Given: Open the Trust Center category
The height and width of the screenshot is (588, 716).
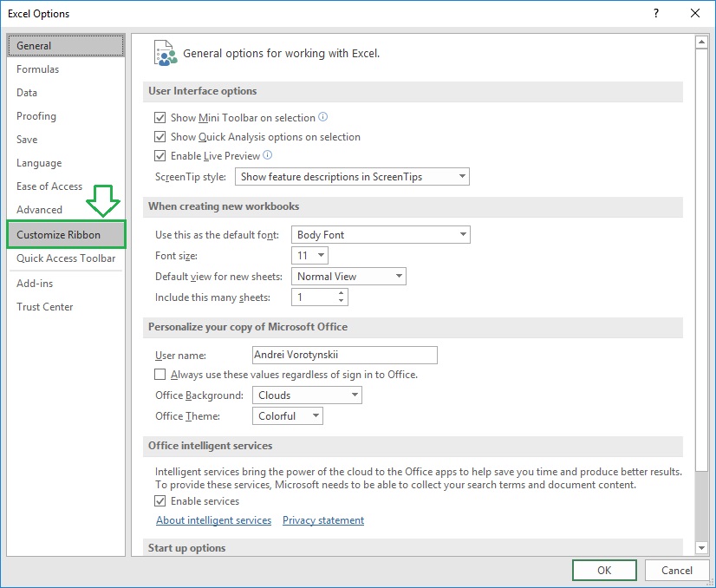Looking at the screenshot, I should coord(66,307).
